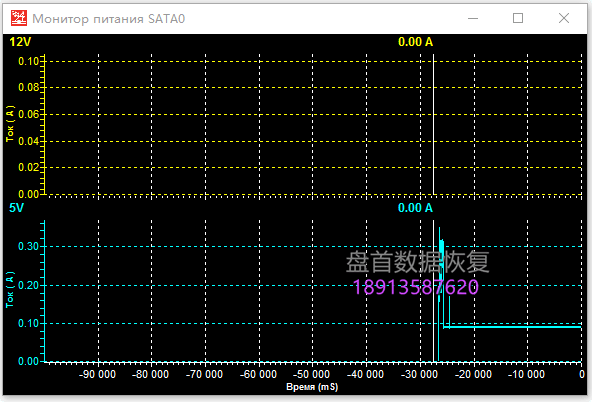Click the 12V channel label
Image resolution: width=592 pixels, height=402 pixels.
20,42
